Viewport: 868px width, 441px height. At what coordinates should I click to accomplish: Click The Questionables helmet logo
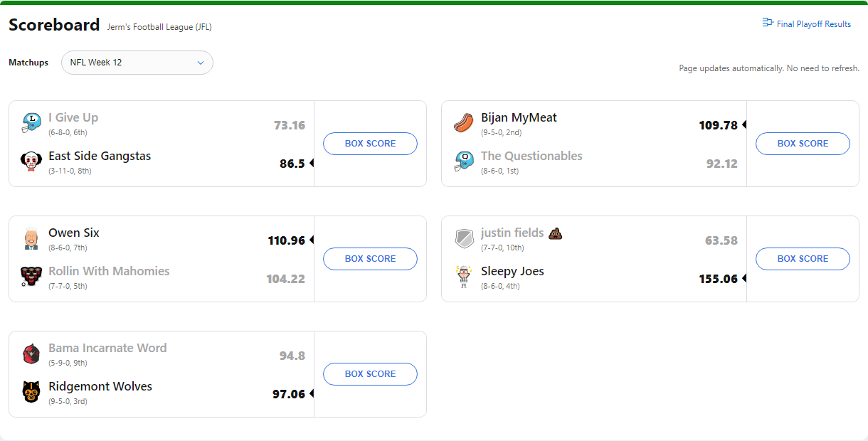pos(464,161)
